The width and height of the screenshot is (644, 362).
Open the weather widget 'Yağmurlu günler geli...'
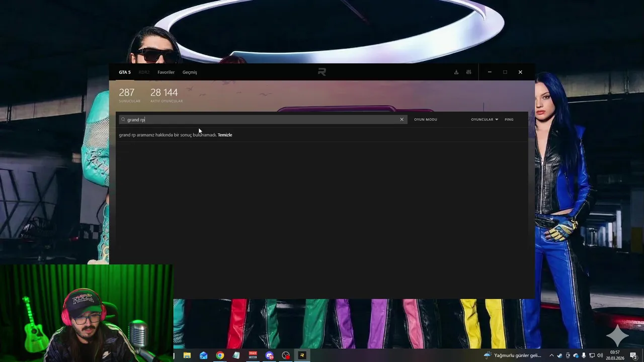pyautogui.click(x=513, y=355)
